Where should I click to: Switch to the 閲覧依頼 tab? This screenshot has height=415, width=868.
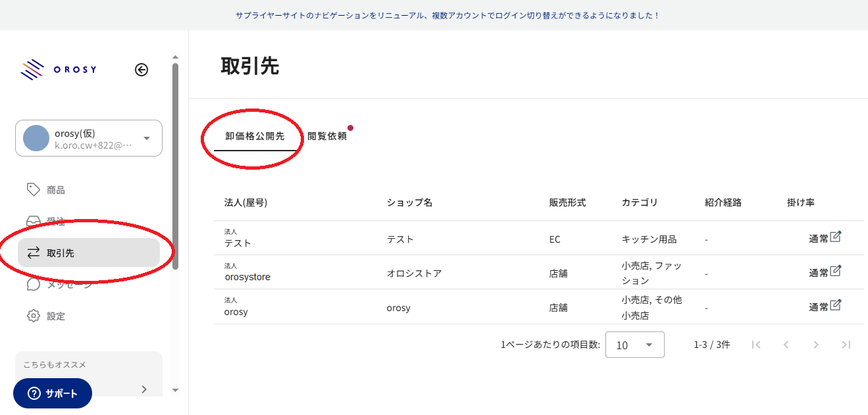[x=326, y=135]
